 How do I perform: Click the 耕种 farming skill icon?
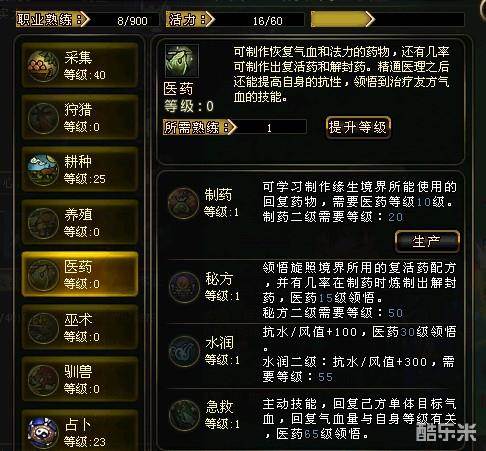click(x=43, y=170)
